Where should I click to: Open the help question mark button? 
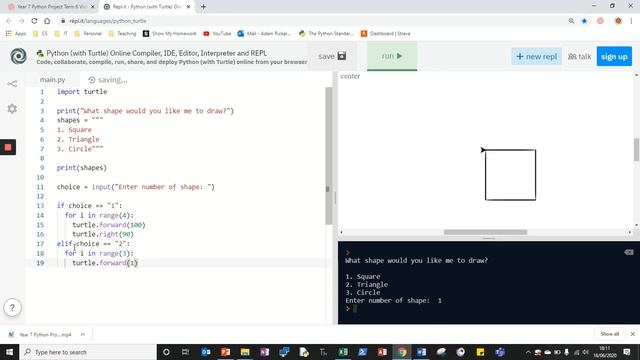tap(13, 308)
